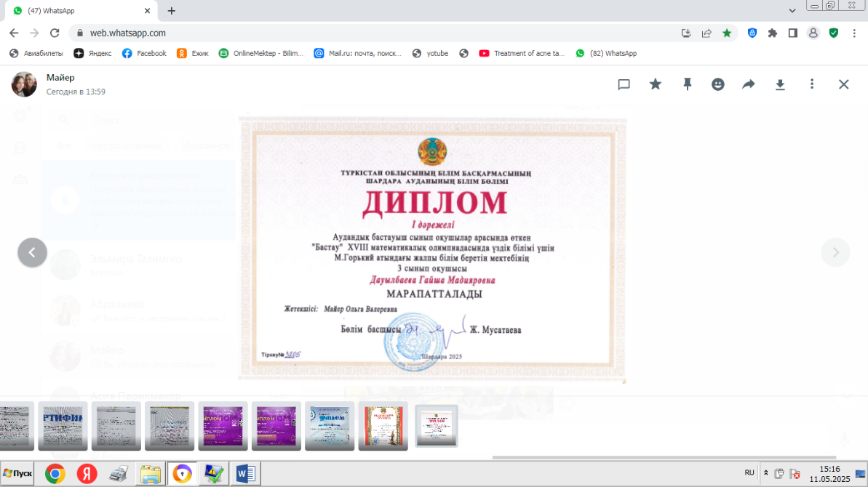Click the large ДИПЛОМ image
The image size is (868, 487).
click(x=433, y=249)
